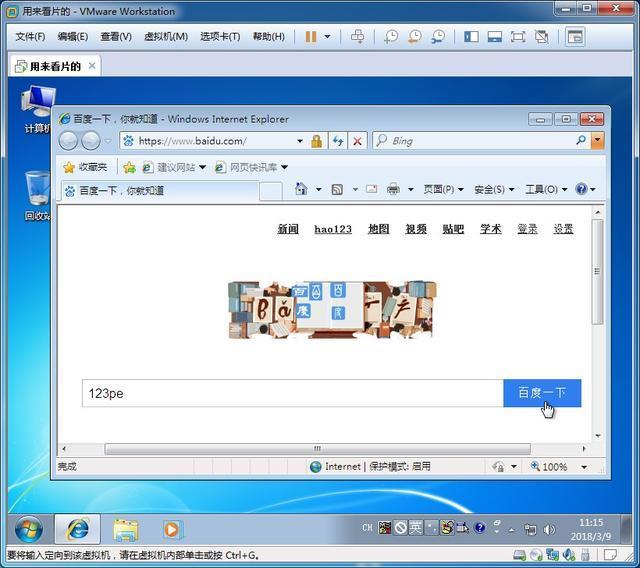
Task: Click in the Bing search box
Action: pyautogui.click(x=473, y=141)
